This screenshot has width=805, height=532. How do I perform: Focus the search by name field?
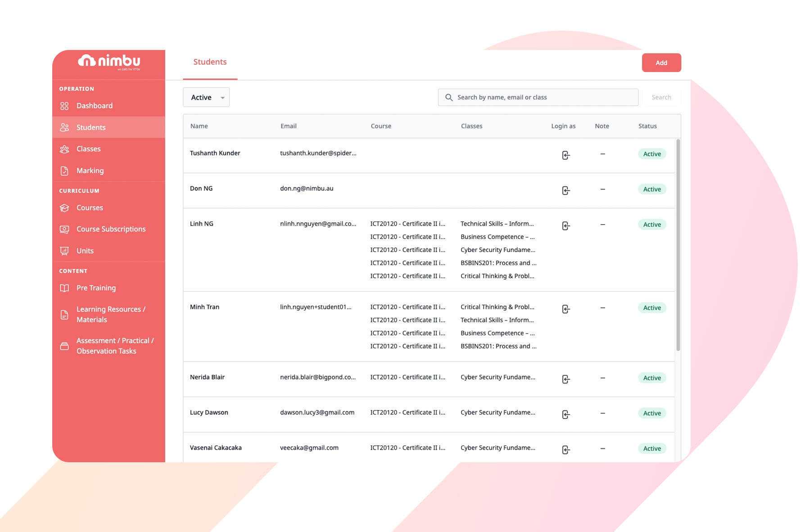click(x=545, y=97)
